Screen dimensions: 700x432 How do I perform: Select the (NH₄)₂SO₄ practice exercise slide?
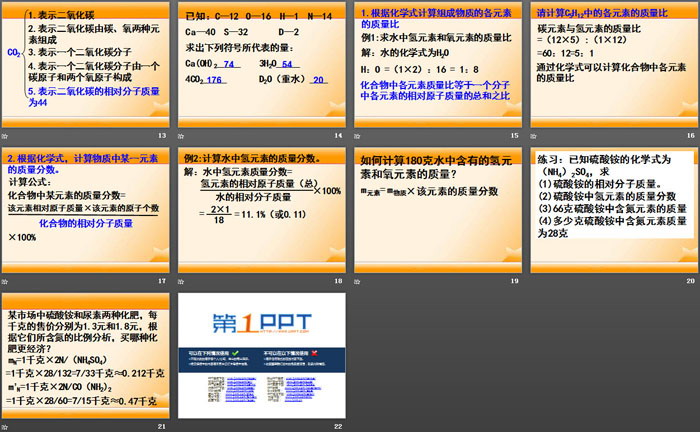coord(614,209)
